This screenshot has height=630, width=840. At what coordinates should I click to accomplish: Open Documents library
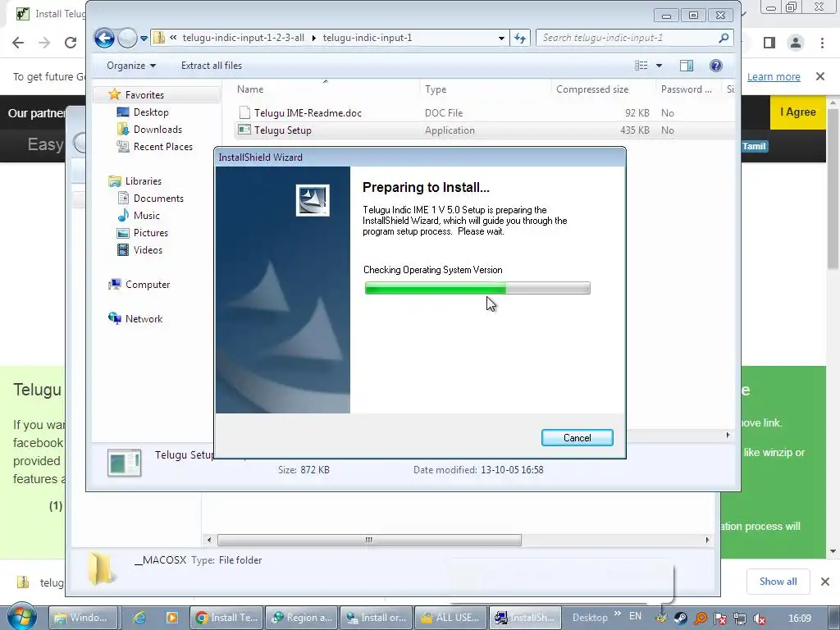(x=158, y=199)
